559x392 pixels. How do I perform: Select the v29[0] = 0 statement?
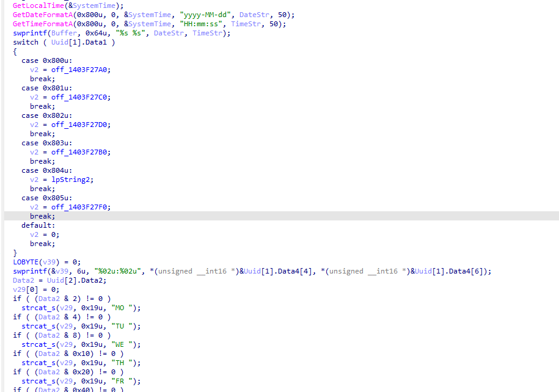[36, 289]
